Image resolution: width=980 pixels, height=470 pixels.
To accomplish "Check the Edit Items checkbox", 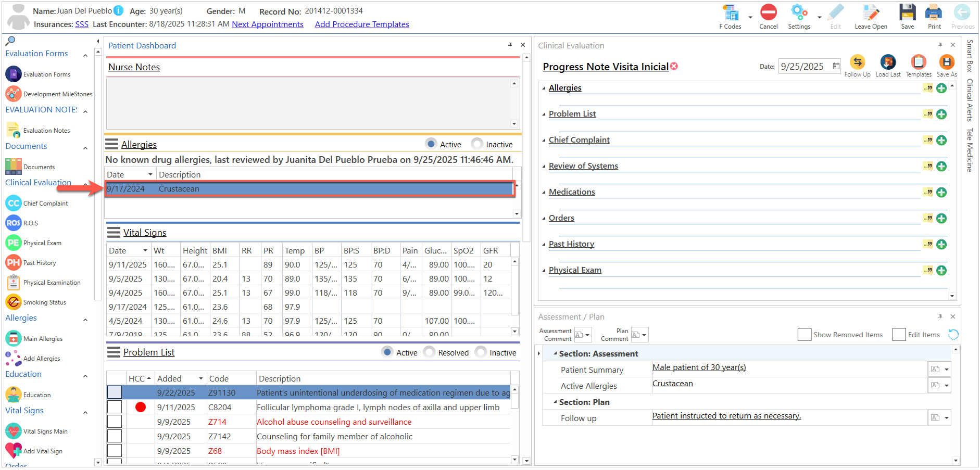I will pos(899,335).
